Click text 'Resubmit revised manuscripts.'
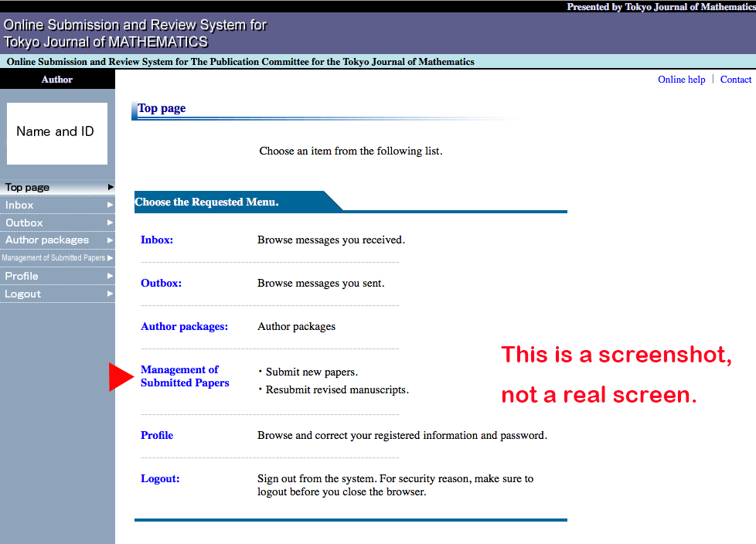This screenshot has width=756, height=544. coord(337,389)
